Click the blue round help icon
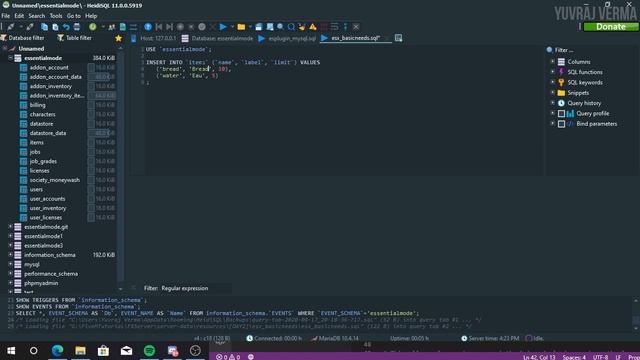The height and width of the screenshot is (360, 640). tap(148, 27)
